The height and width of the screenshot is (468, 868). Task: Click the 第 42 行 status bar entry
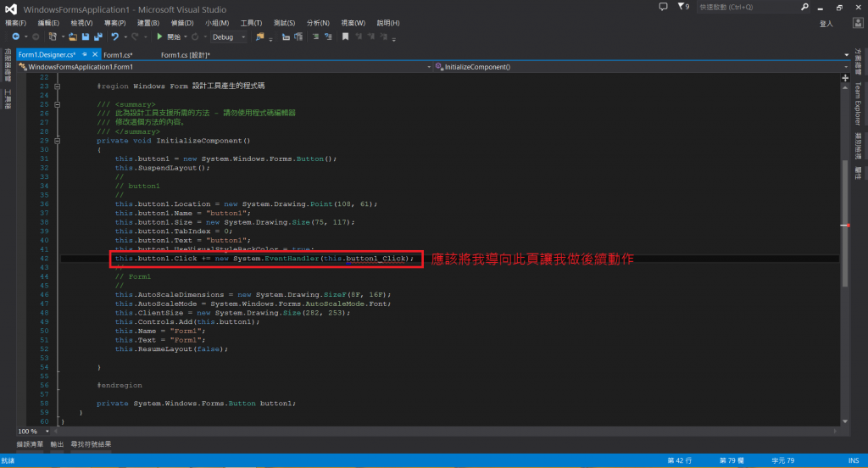[679, 460]
